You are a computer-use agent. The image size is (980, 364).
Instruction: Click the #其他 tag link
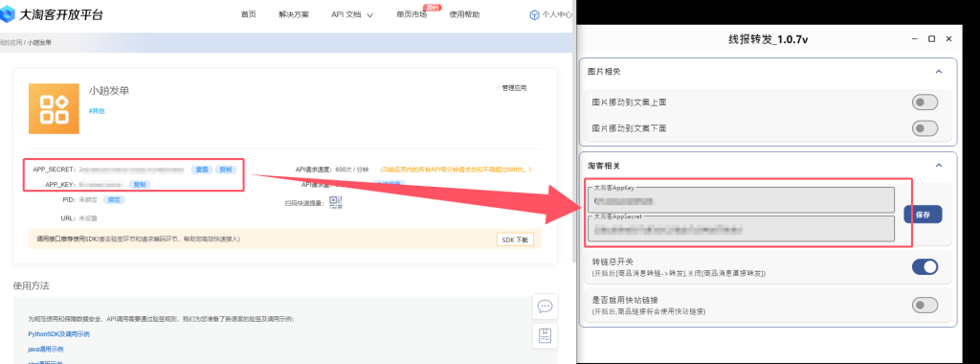(x=97, y=111)
